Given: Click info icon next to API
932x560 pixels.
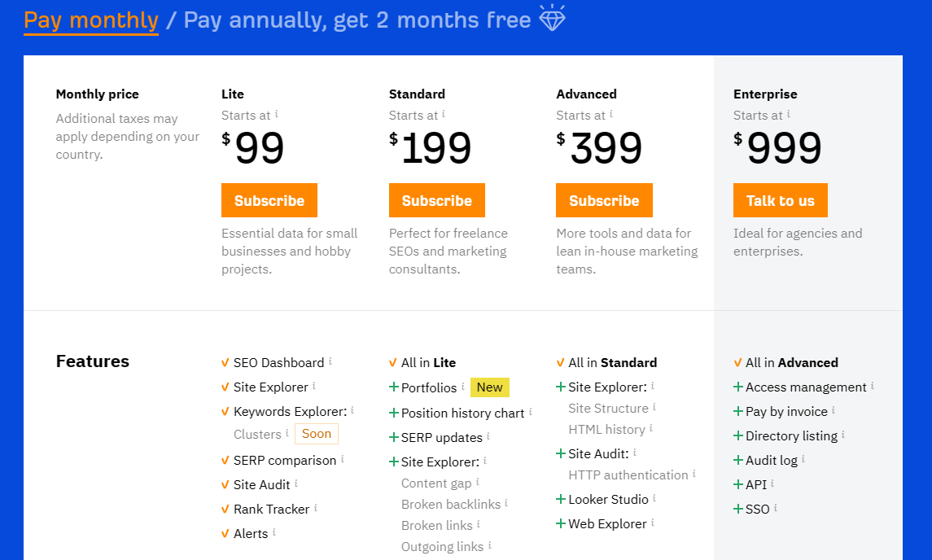Looking at the screenshot, I should click(772, 483).
